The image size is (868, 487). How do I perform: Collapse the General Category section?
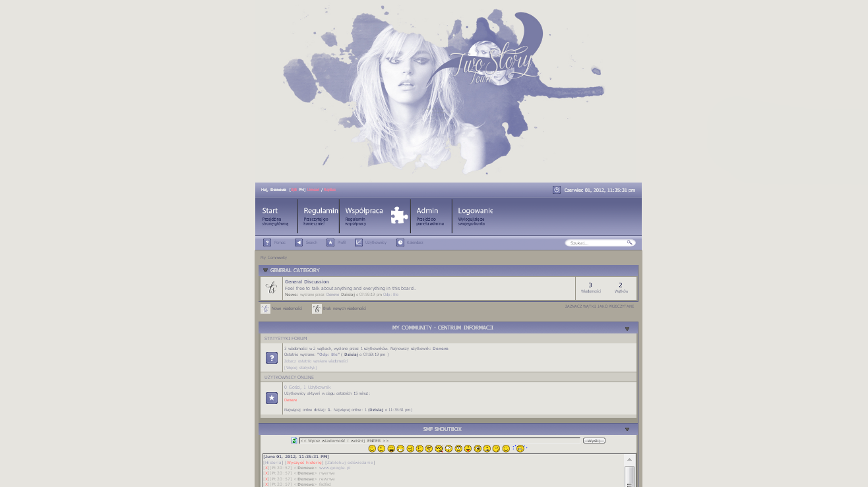pos(266,270)
